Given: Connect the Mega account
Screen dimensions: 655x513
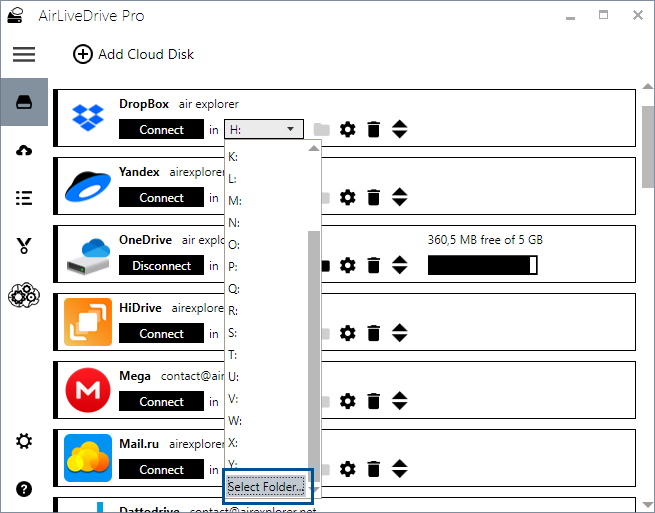Looking at the screenshot, I should tap(161, 401).
